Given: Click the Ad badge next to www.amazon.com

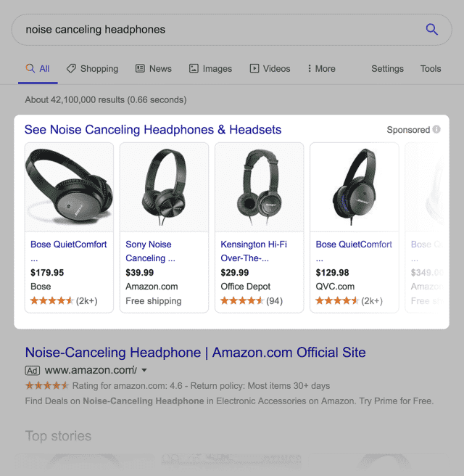Looking at the screenshot, I should [x=32, y=371].
